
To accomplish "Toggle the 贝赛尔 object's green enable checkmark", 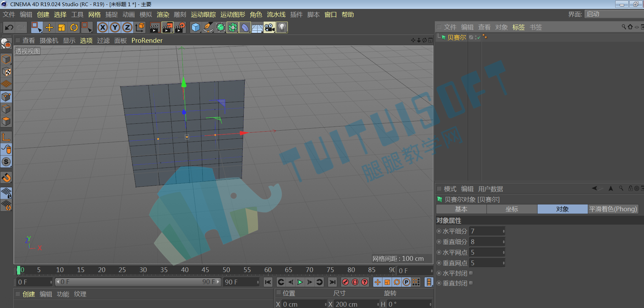I will 478,37.
